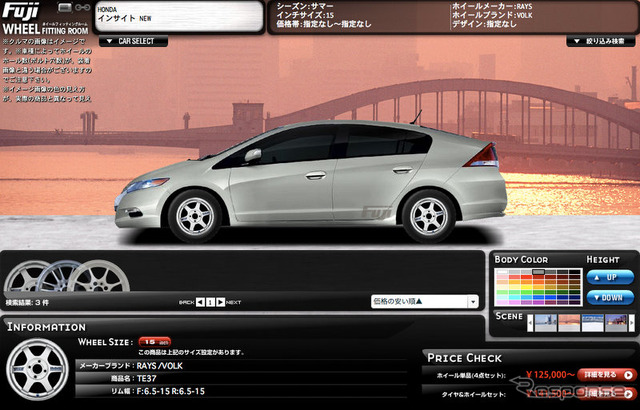Click the 検索結果: 3件 result count text
This screenshot has height=410, width=640.
[27, 303]
